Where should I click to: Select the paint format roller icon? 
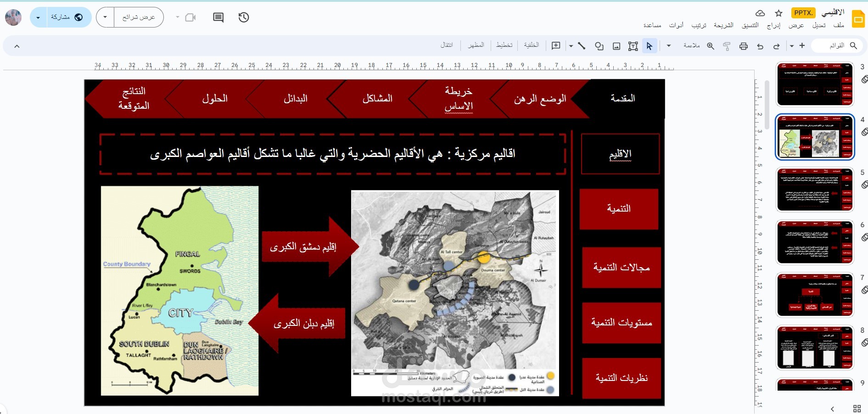[727, 46]
